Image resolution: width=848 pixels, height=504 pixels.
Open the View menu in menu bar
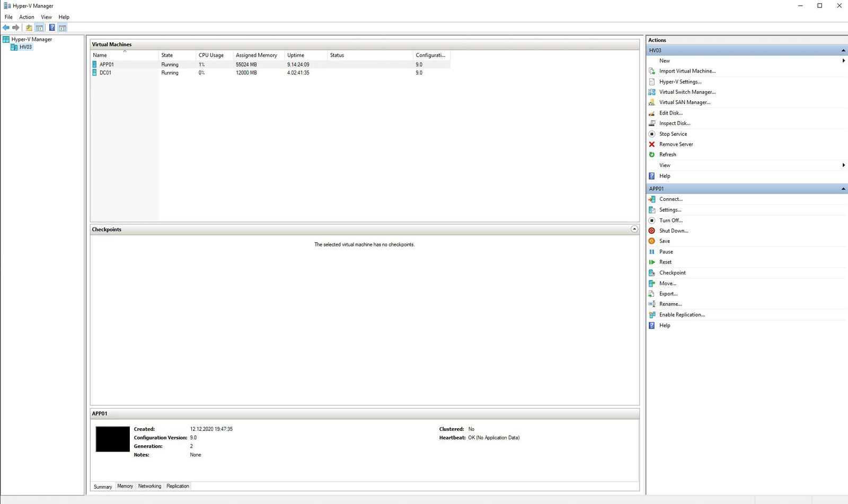pyautogui.click(x=47, y=17)
